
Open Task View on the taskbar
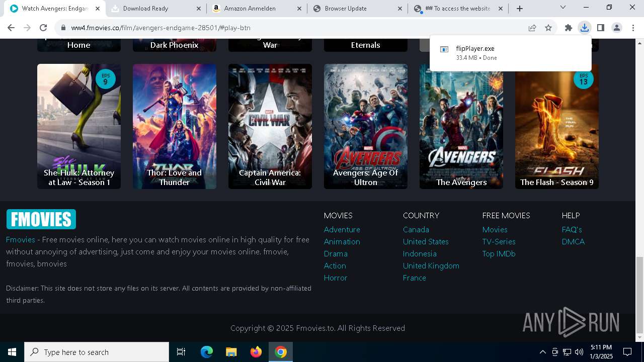[181, 352]
